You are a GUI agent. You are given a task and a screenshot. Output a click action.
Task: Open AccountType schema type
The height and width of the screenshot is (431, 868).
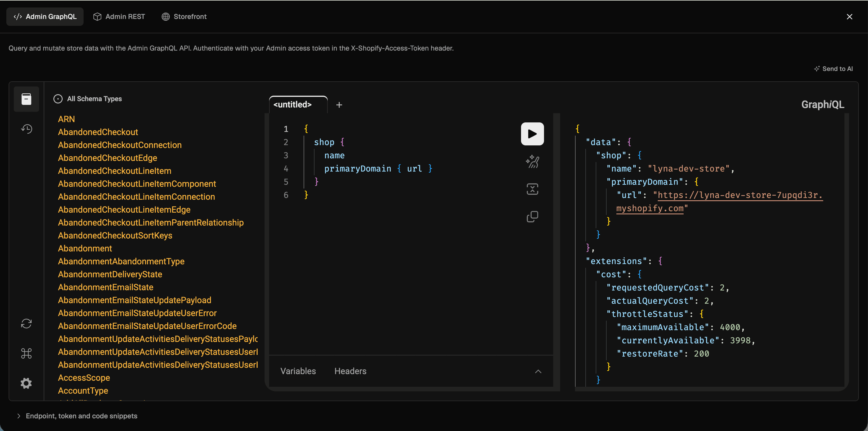pos(83,390)
